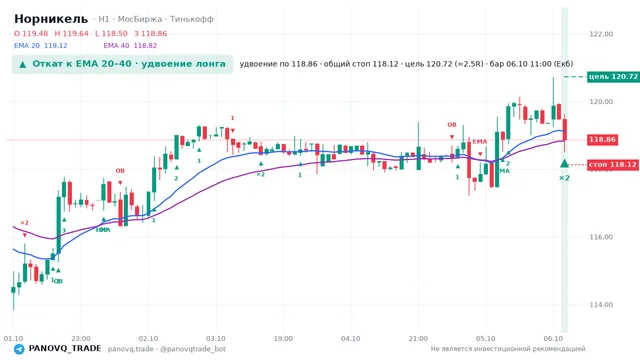Viewport: 640px width, 360px height.
Task: Click the 23:00 time axis label
Action: [x=80, y=339]
